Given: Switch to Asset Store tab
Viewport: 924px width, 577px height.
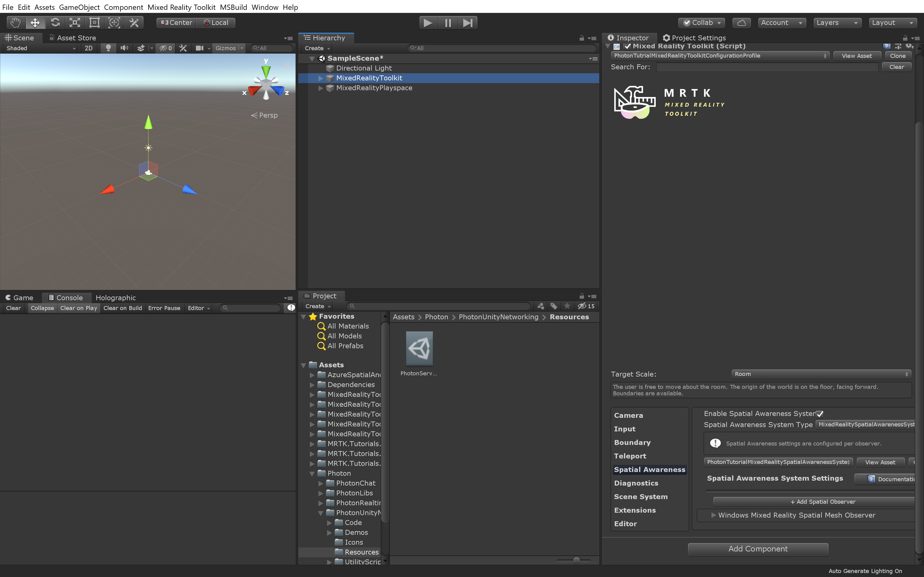Looking at the screenshot, I should tap(72, 38).
